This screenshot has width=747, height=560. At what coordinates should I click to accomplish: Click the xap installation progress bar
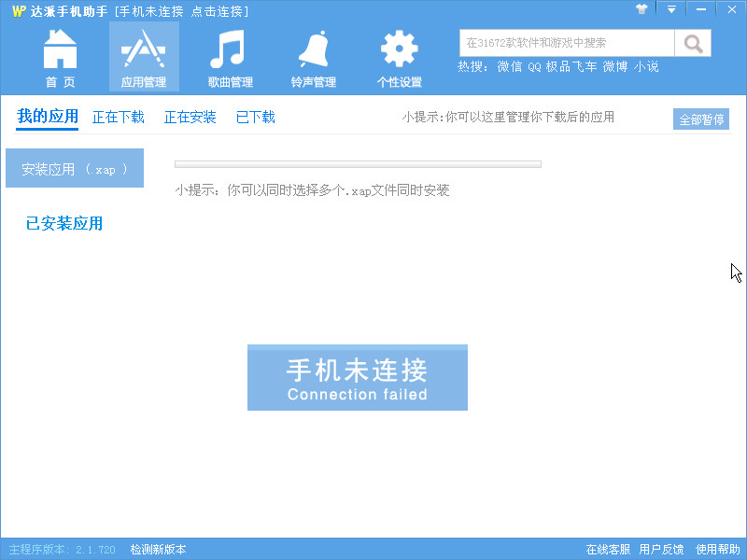[x=357, y=163]
